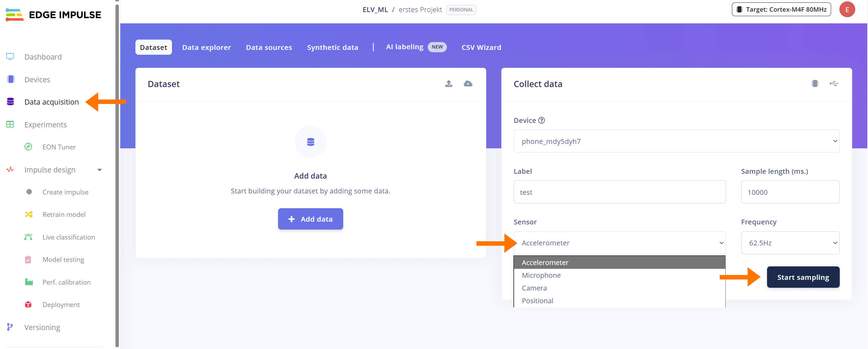Open Devices in the sidebar
This screenshot has height=349, width=868.
(x=37, y=80)
